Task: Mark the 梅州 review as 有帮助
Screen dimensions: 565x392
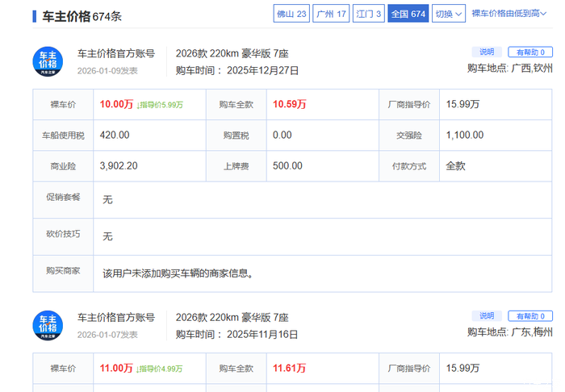Action: (x=530, y=316)
